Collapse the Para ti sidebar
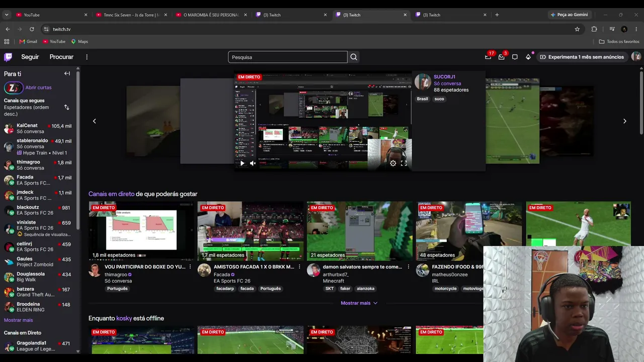The image size is (644, 362). [x=67, y=73]
